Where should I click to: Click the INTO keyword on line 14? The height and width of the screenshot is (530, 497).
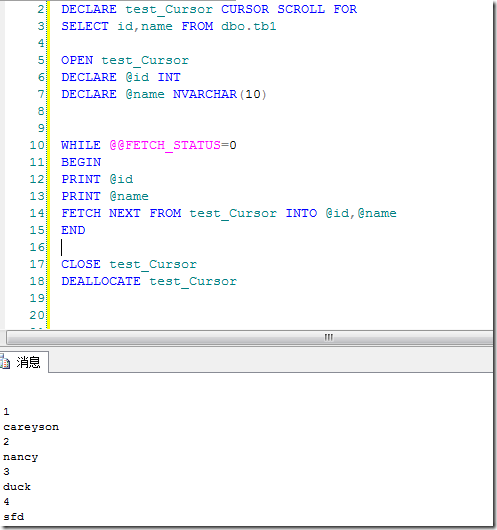tap(301, 213)
